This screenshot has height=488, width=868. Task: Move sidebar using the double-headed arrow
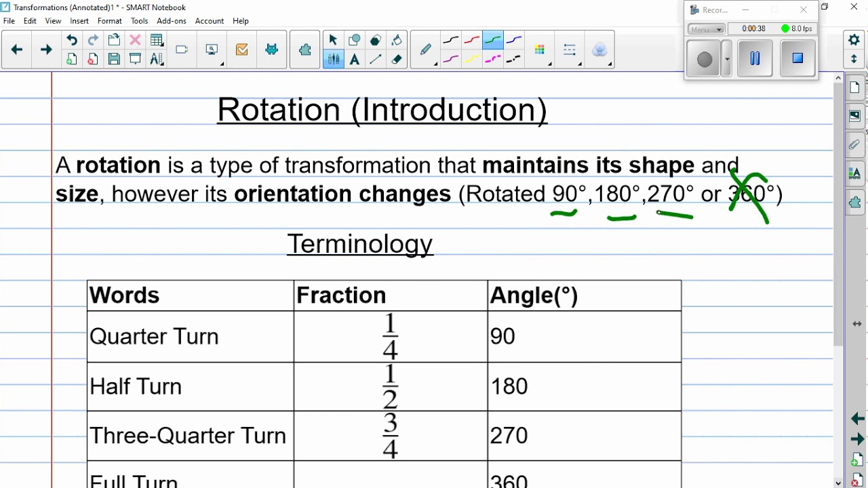pyautogui.click(x=857, y=324)
